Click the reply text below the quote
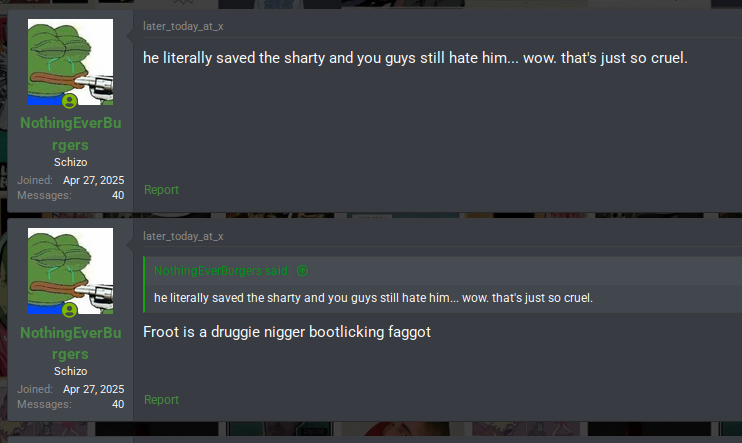This screenshot has width=742, height=443. click(x=287, y=332)
